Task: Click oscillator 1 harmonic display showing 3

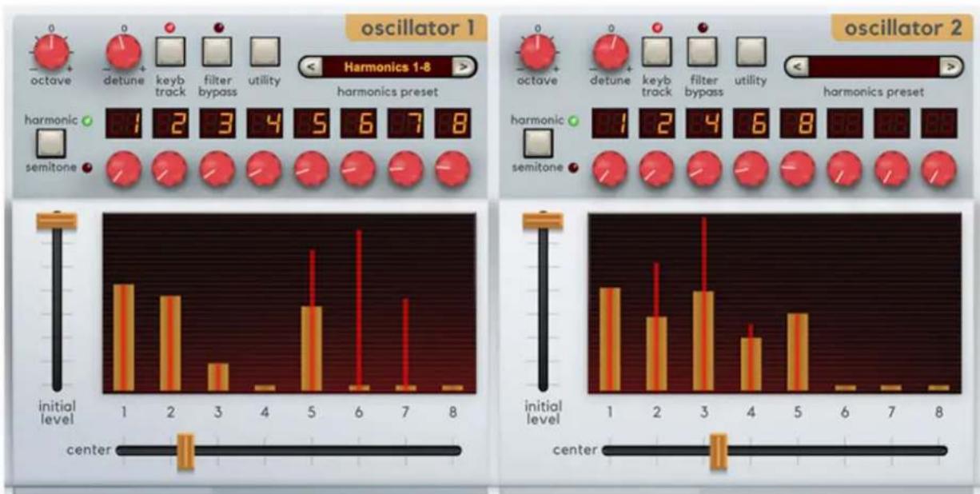Action: point(217,125)
